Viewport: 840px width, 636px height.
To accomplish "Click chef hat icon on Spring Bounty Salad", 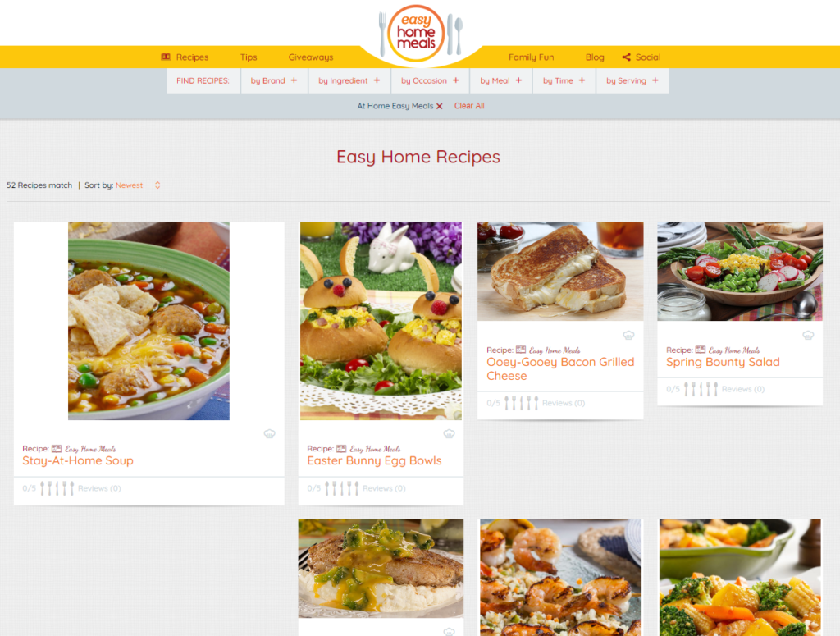I will point(808,335).
